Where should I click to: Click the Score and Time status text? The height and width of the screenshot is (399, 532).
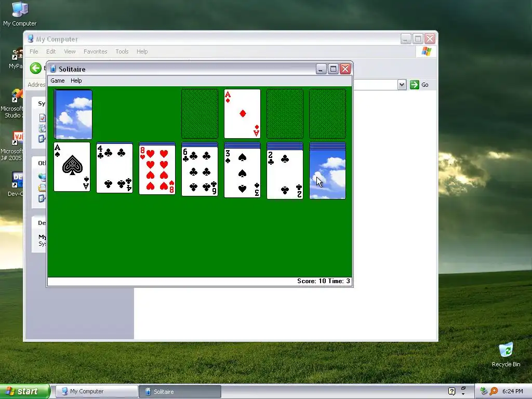324,281
